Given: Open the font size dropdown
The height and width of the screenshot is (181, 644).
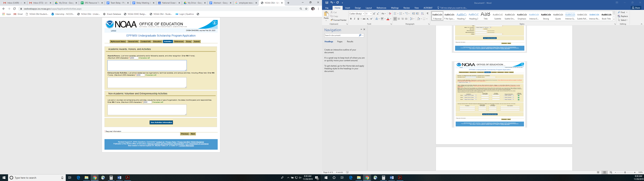Looking at the screenshot, I should pyautogui.click(x=371, y=14).
